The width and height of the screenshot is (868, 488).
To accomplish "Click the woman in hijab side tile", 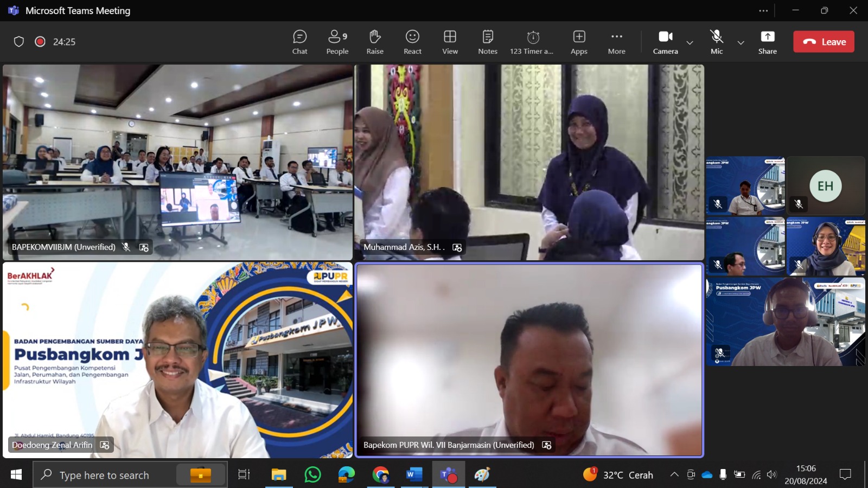I will [826, 246].
